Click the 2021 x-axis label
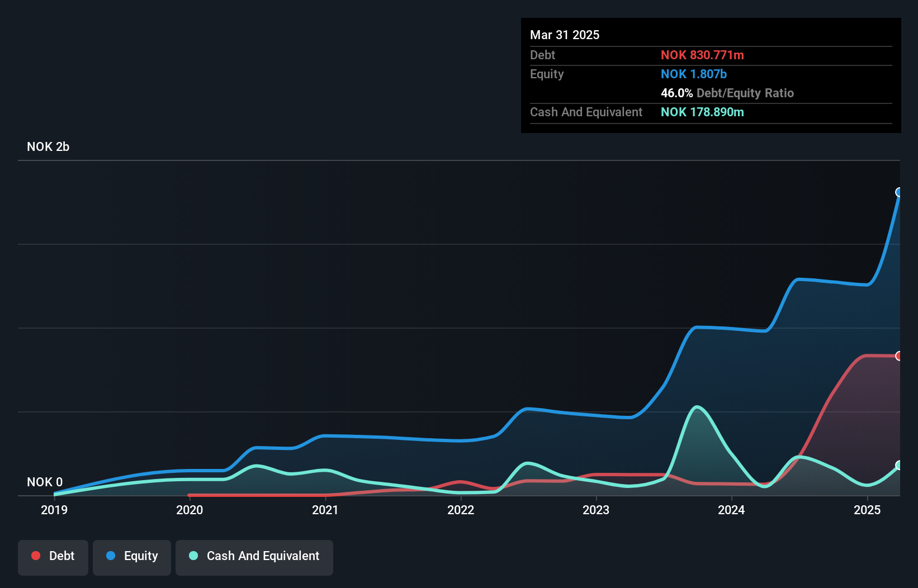The width and height of the screenshot is (918, 588). click(325, 510)
